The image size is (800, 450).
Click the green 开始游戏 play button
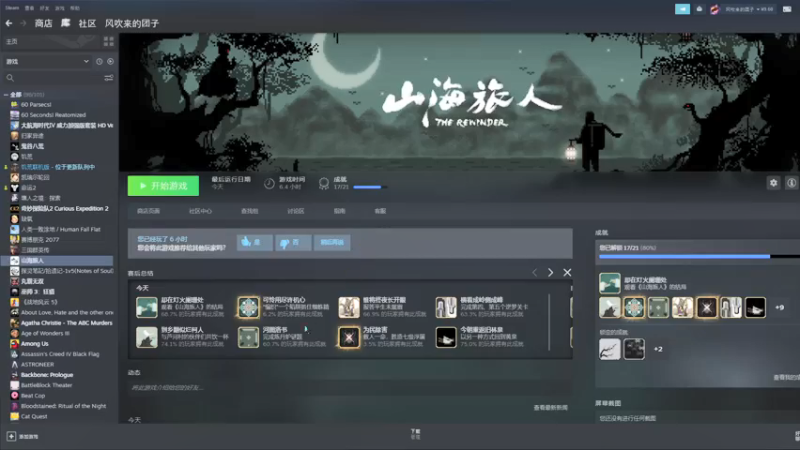(163, 186)
